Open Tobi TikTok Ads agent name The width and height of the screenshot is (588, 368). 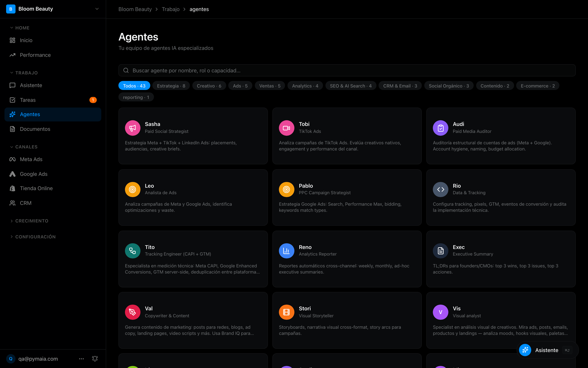(x=304, y=124)
